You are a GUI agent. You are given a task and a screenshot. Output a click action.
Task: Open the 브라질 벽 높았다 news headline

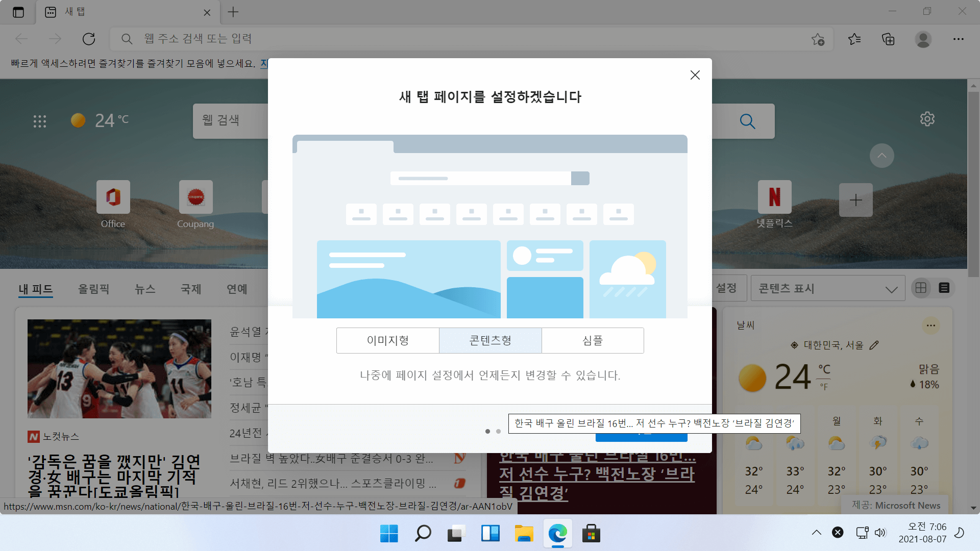[x=332, y=458]
